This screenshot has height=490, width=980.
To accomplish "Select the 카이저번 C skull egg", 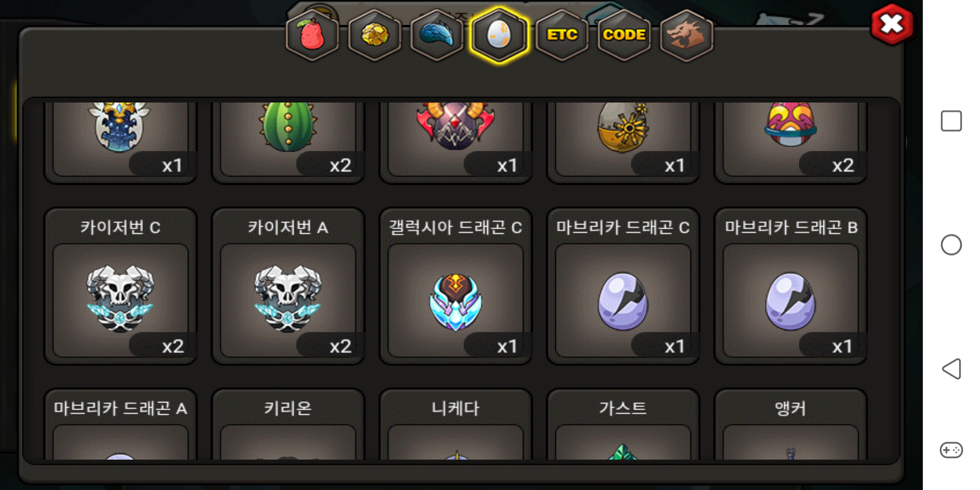I will pyautogui.click(x=120, y=286).
